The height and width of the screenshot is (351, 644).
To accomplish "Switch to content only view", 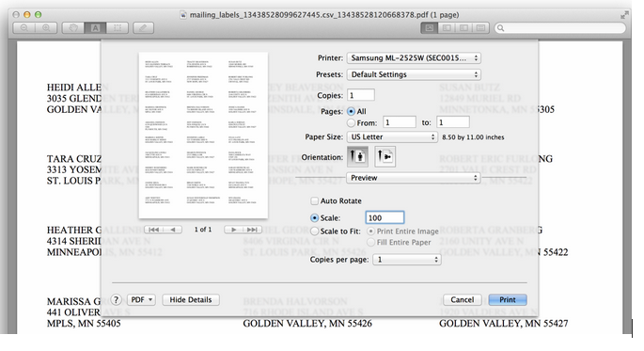I will pos(430,28).
